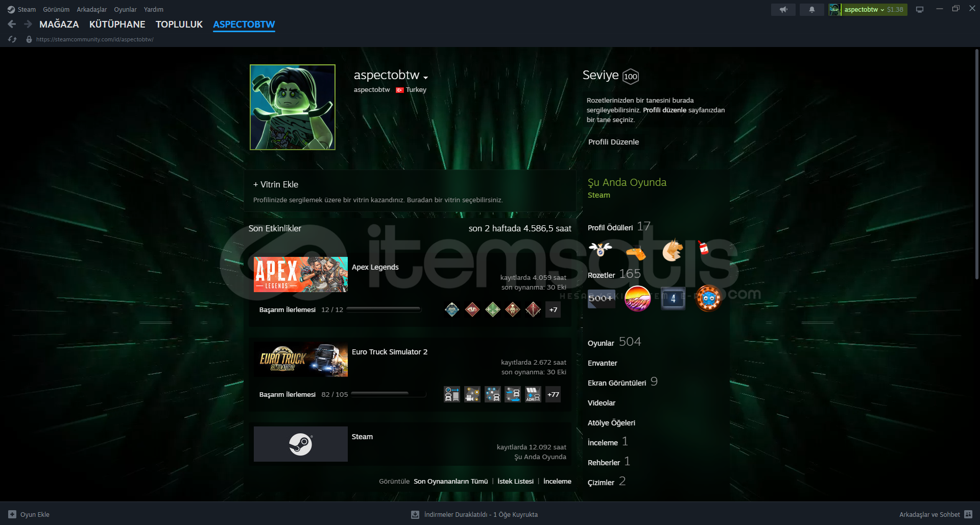The height and width of the screenshot is (525, 980).
Task: Click the Profili Düzenle button
Action: 613,142
